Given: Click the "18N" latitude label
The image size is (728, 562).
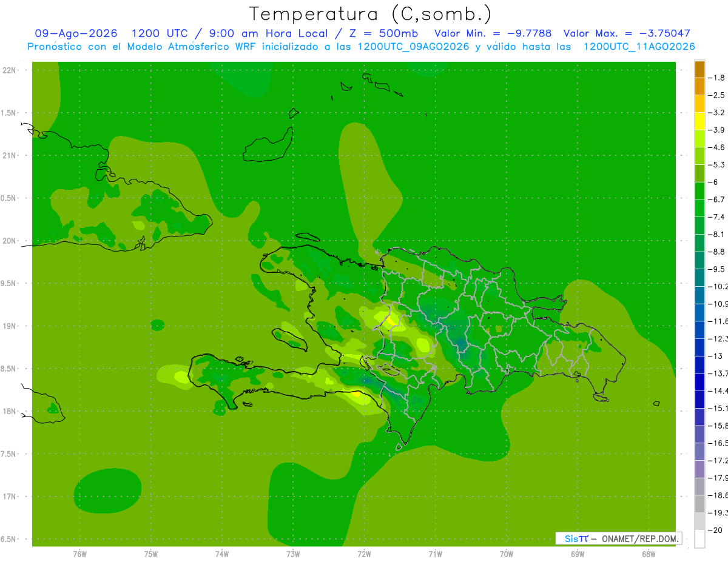Looking at the screenshot, I should pyautogui.click(x=8, y=411).
